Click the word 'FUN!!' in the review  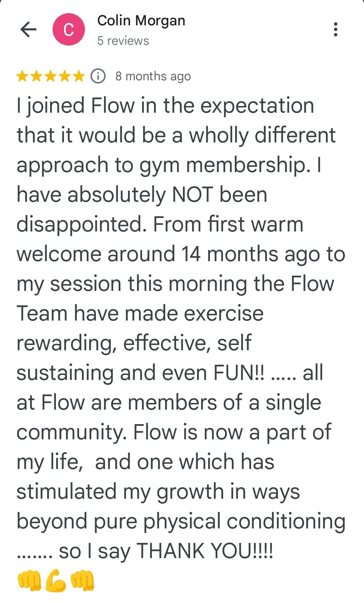click(x=239, y=373)
